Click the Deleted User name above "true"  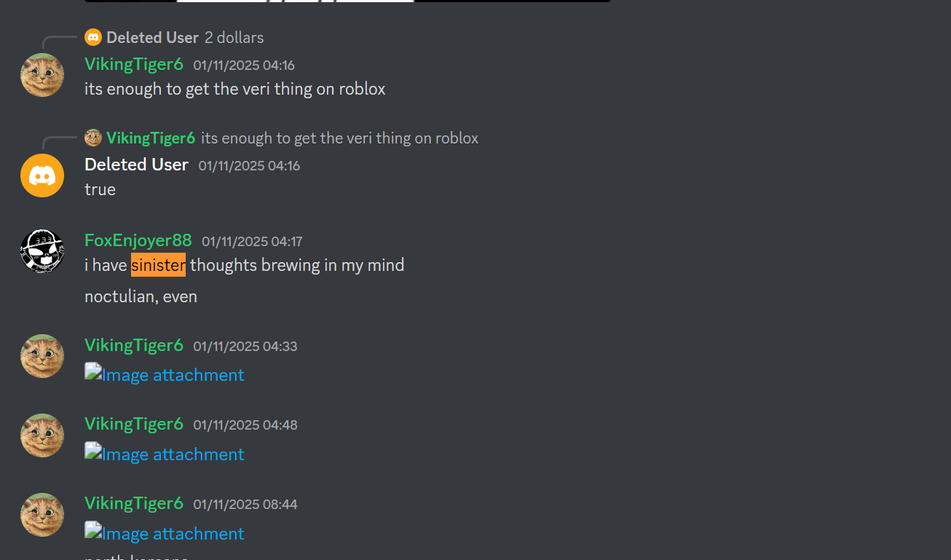[136, 165]
